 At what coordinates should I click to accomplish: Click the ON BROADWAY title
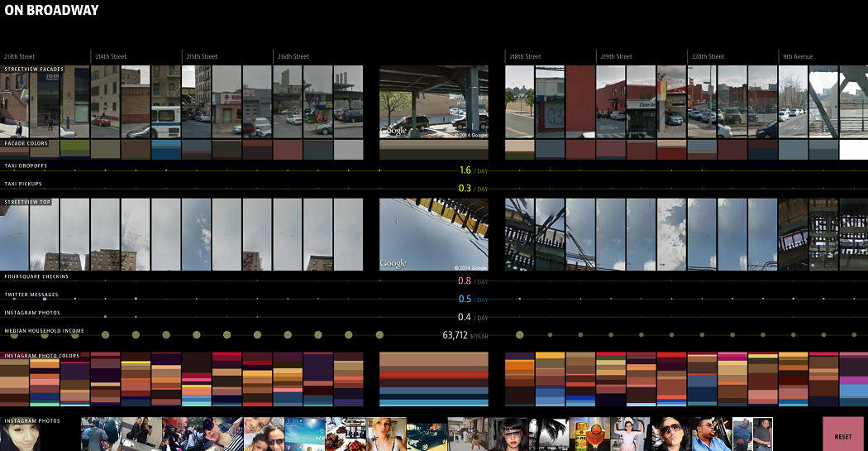[51, 11]
